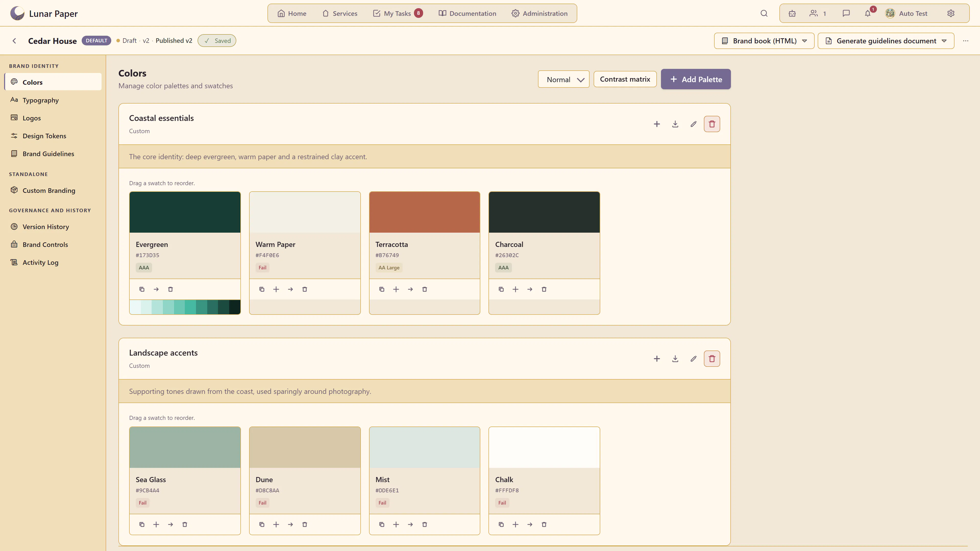The image size is (980, 551).
Task: Expand the Brand book (HTML) dropdown
Action: coord(764,41)
